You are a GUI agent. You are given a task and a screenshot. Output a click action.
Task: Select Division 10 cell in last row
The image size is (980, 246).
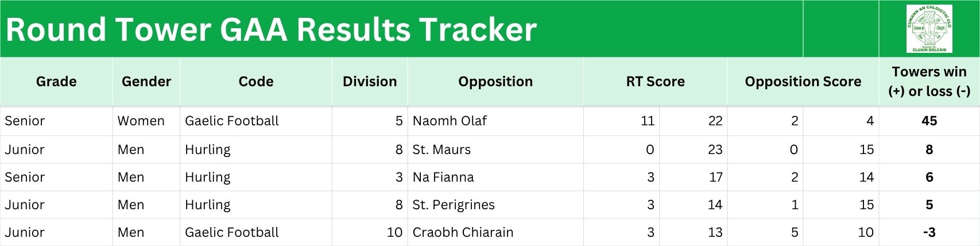click(370, 233)
